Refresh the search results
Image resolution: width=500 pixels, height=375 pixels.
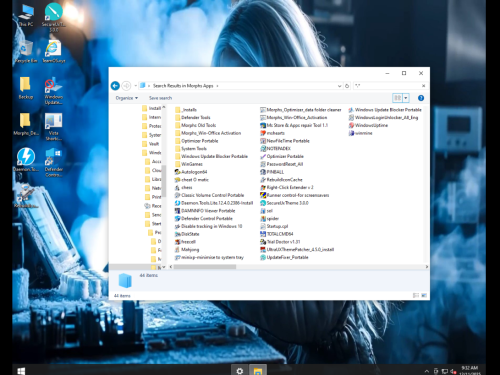point(347,86)
